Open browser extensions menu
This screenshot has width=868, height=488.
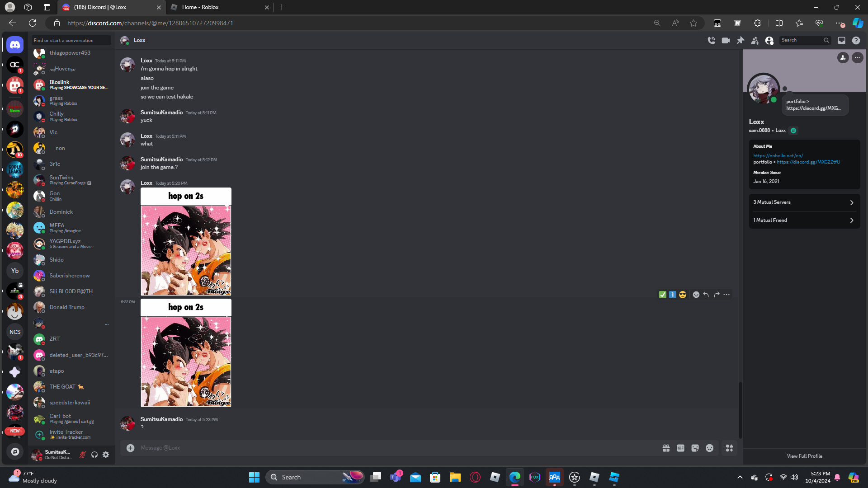pos(757,23)
